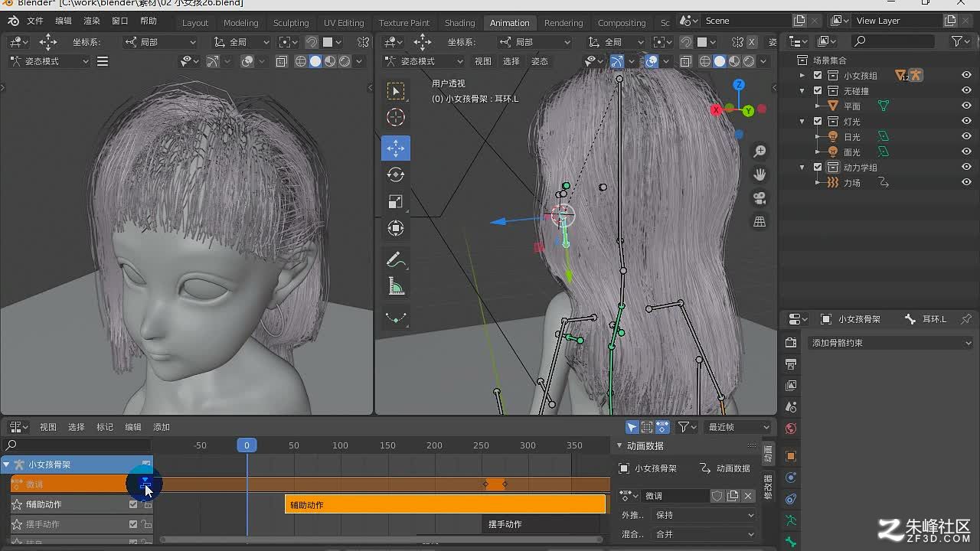Hide the 平面 object in outliner
This screenshot has width=980, height=551.
[x=966, y=106]
